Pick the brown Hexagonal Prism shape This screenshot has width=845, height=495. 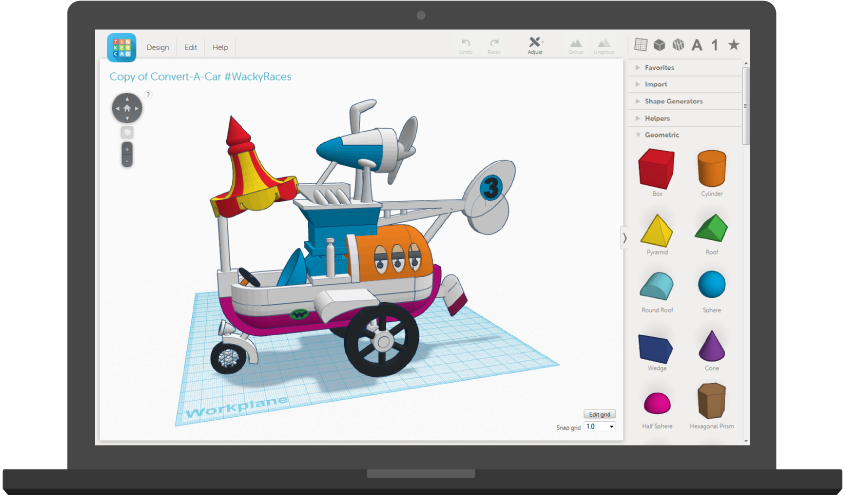(711, 401)
